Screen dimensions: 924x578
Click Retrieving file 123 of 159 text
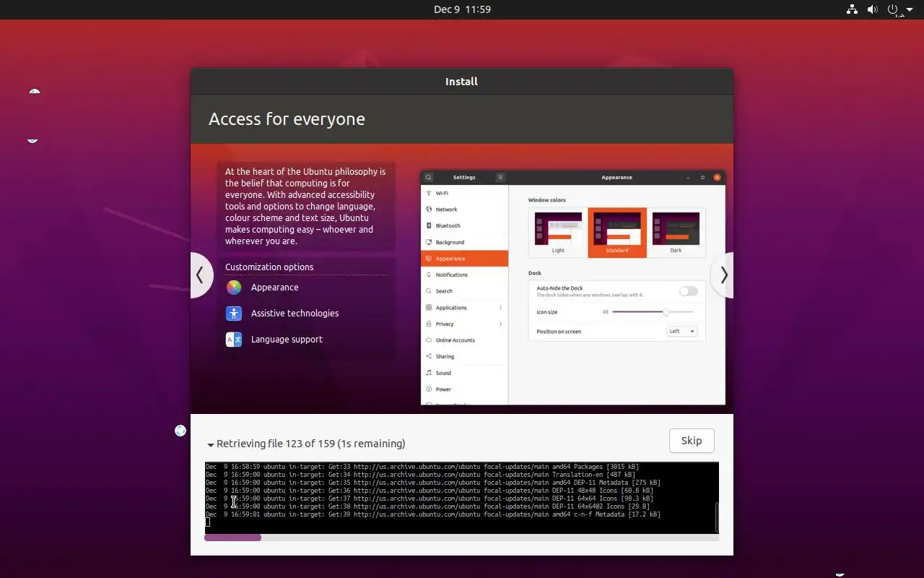point(311,444)
